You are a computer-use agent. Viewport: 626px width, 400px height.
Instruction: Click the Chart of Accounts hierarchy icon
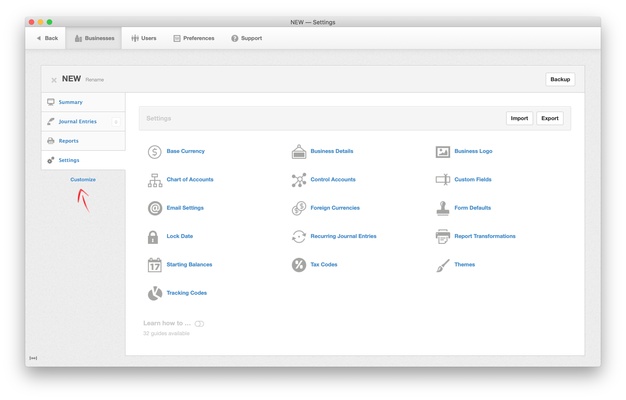155,180
